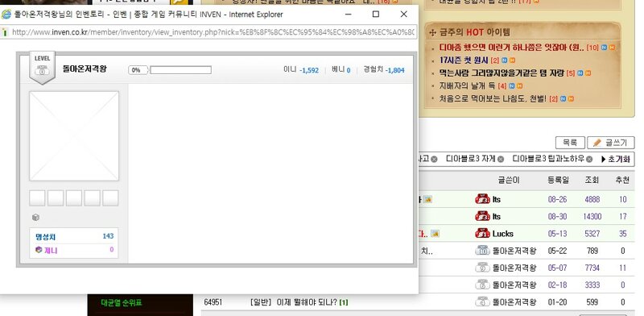Remove the 디아블로3 팁과노하우 filter tag

(589, 160)
